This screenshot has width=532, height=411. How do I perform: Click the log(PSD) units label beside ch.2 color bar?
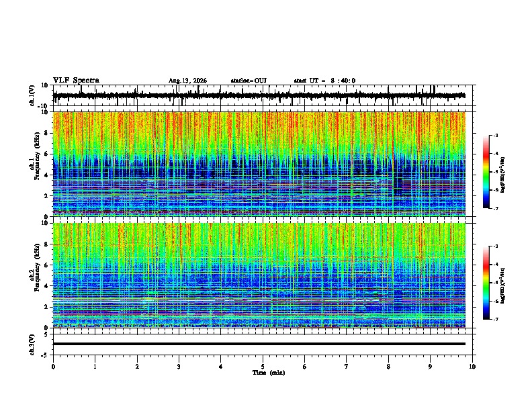(502, 286)
